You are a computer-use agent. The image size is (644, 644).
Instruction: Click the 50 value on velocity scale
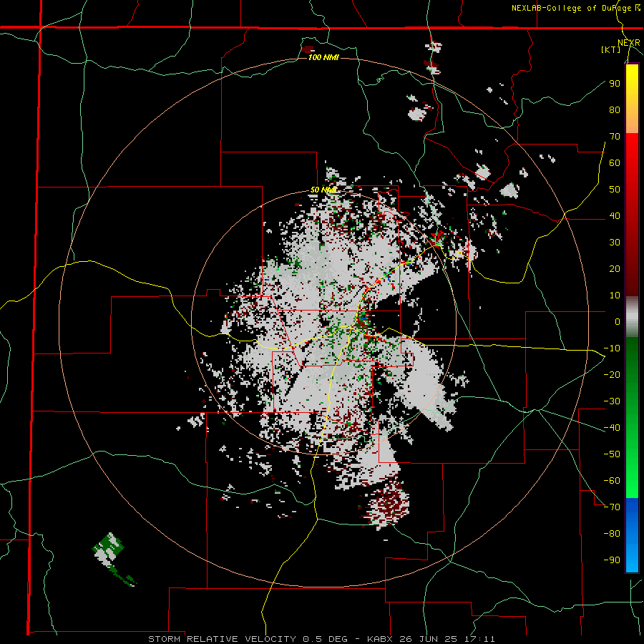click(x=615, y=190)
